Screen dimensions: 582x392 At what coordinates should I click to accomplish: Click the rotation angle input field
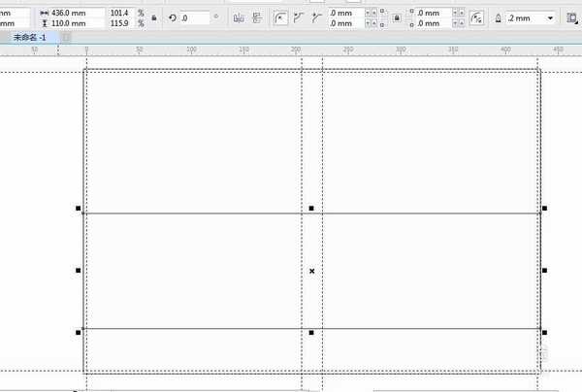(199, 17)
